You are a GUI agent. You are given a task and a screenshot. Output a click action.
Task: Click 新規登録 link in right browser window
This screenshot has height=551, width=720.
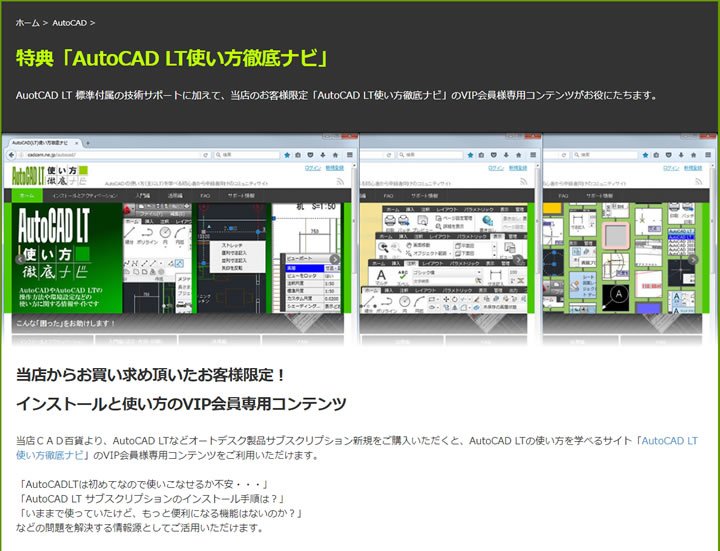click(x=693, y=168)
